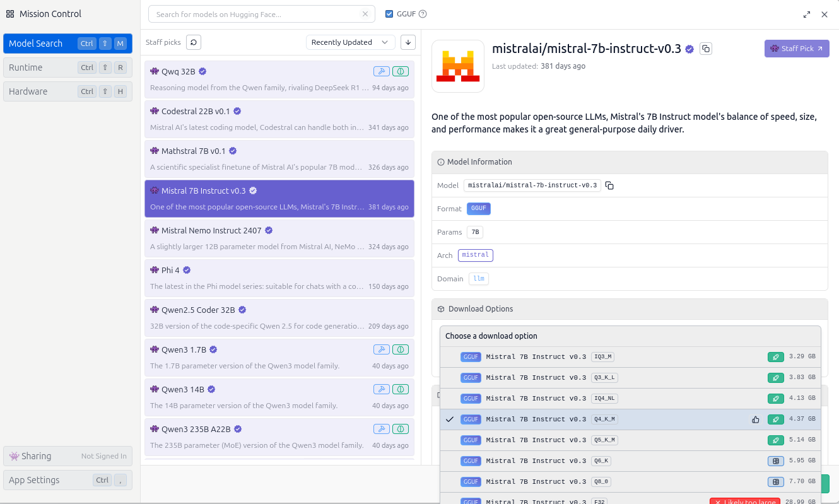Viewport: 839px width, 504px height.
Task: Click the llm domain tag
Action: coord(479,279)
